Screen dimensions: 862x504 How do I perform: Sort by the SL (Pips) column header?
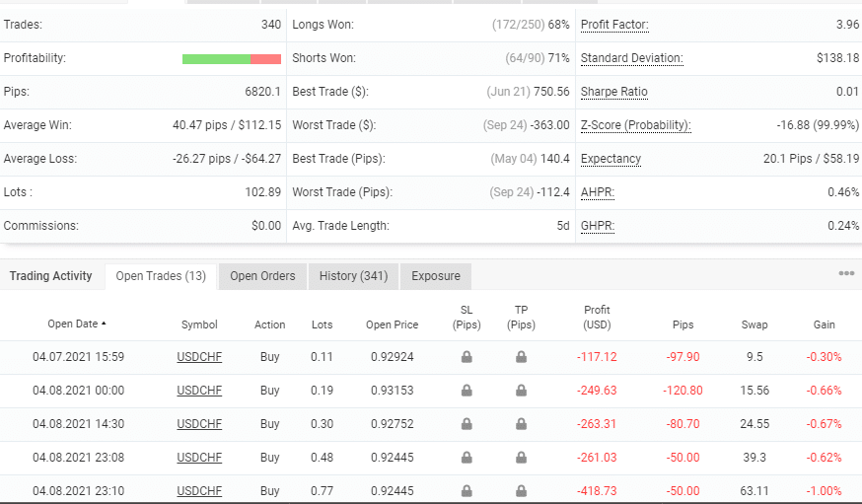point(467,318)
